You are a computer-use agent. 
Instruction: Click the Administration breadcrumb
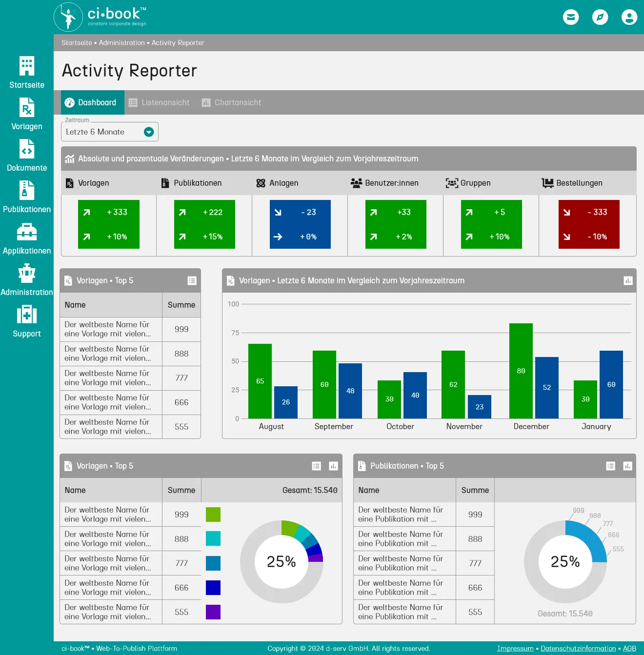click(121, 43)
